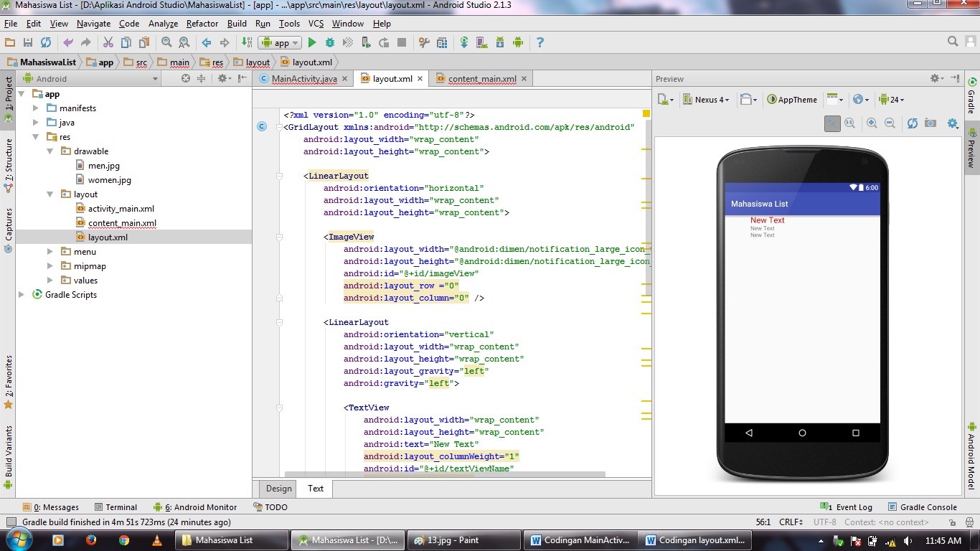This screenshot has width=980, height=551.
Task: Toggle tool window bars corner button
Action: click(x=11, y=522)
